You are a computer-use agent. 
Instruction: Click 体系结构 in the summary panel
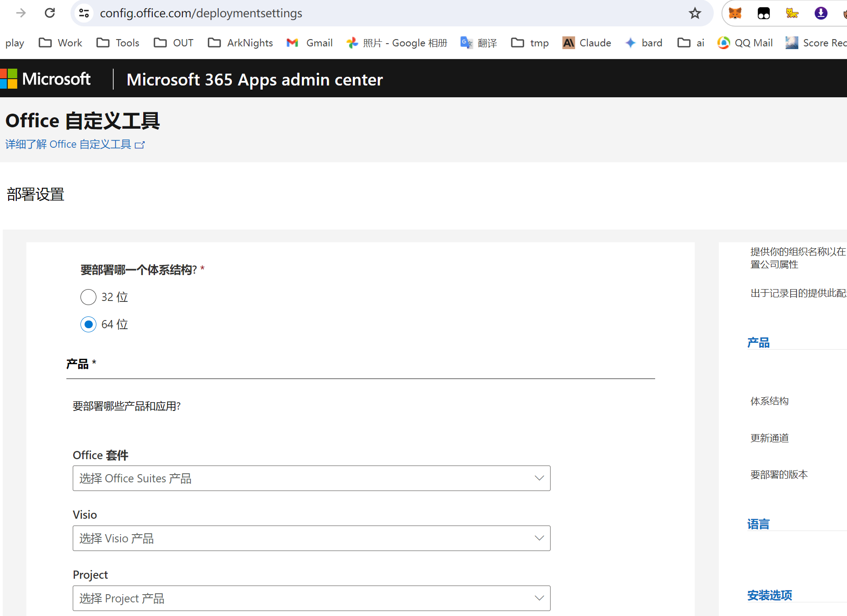(770, 401)
